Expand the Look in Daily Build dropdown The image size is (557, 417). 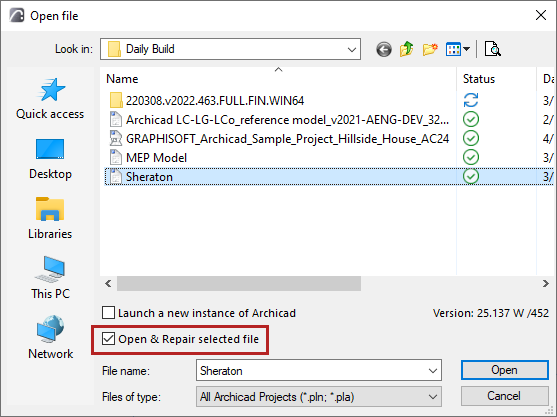pos(352,49)
